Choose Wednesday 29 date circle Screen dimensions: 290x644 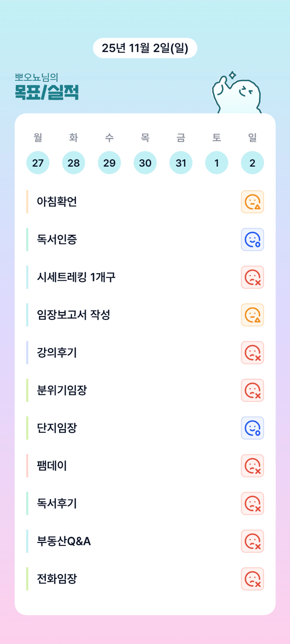[x=109, y=163]
